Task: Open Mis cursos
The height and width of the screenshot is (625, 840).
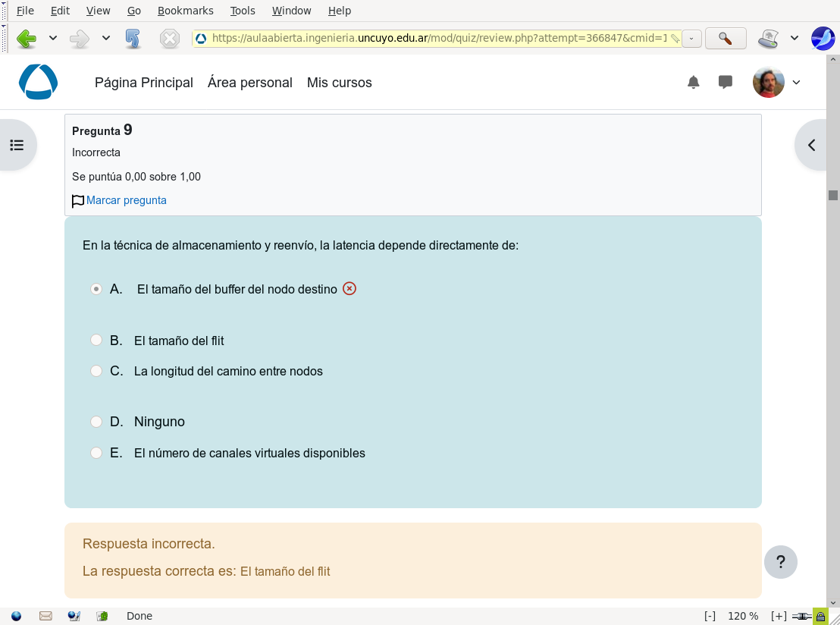Action: (x=339, y=83)
